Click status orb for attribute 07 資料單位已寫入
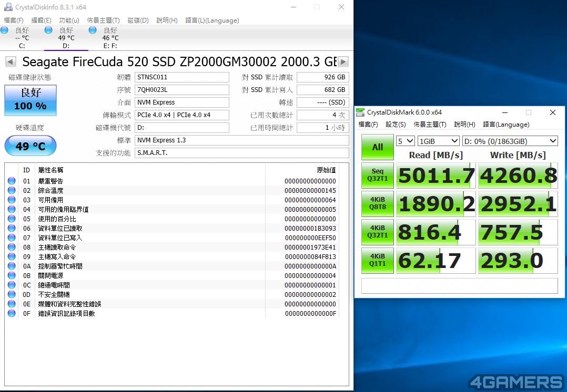Screen dimensions: 567x392 coord(12,238)
